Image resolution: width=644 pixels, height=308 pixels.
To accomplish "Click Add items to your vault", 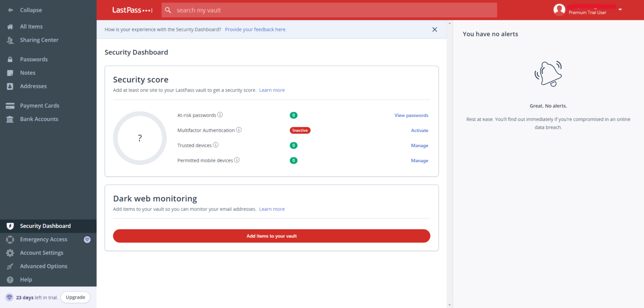I will click(271, 235).
